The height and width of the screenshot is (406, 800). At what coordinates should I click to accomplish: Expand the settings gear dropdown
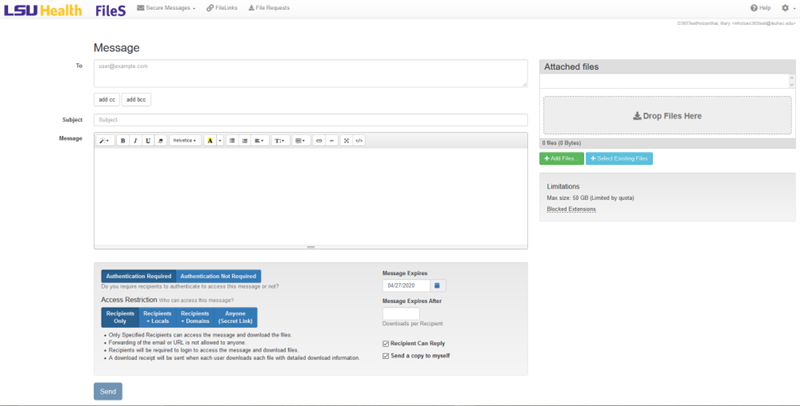(x=786, y=8)
